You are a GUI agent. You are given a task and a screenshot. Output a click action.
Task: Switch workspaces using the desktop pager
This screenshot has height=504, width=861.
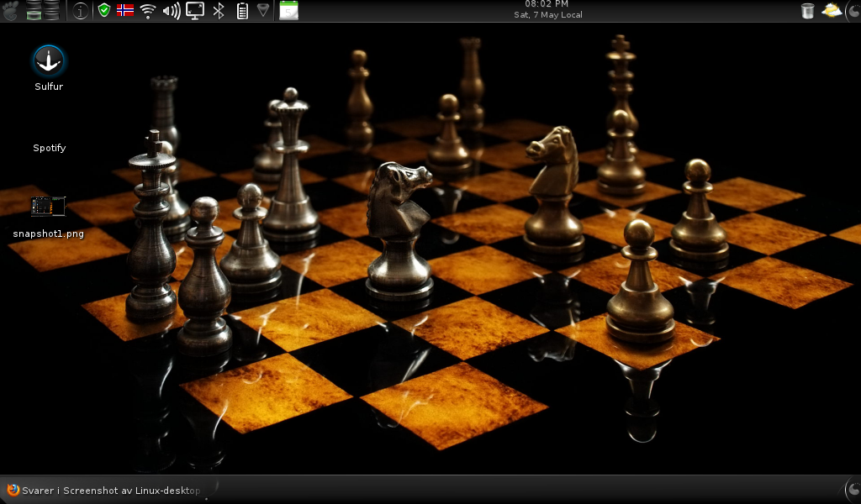[43, 10]
